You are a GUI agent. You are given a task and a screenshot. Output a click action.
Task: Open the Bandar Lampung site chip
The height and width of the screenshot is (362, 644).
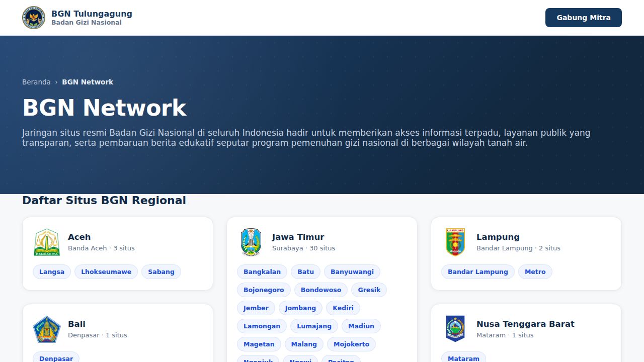click(478, 272)
